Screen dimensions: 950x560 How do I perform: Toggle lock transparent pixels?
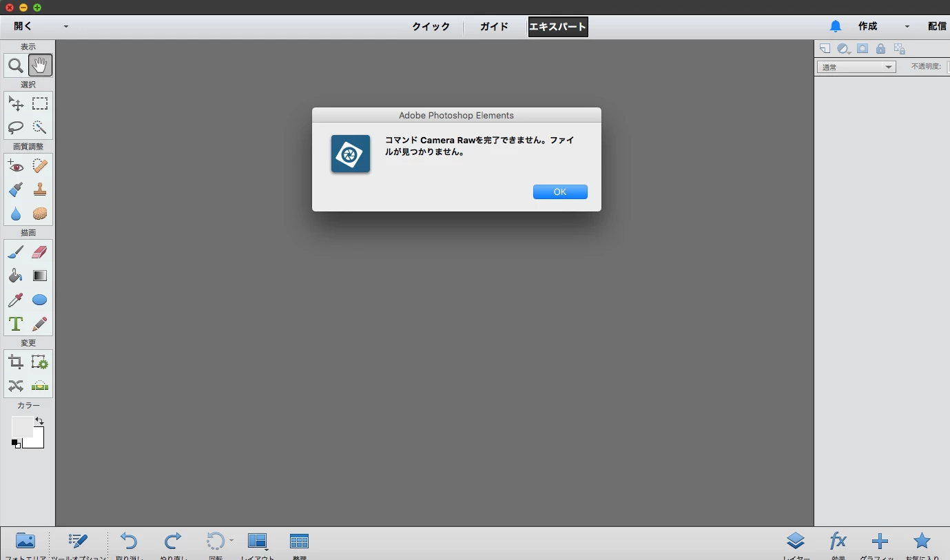click(x=899, y=49)
